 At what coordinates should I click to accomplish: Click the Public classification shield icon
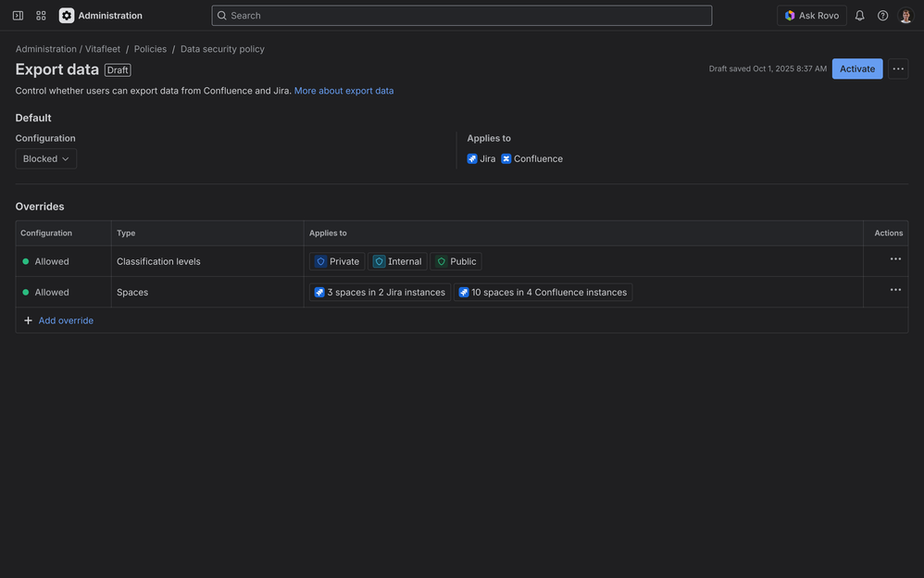tap(442, 261)
